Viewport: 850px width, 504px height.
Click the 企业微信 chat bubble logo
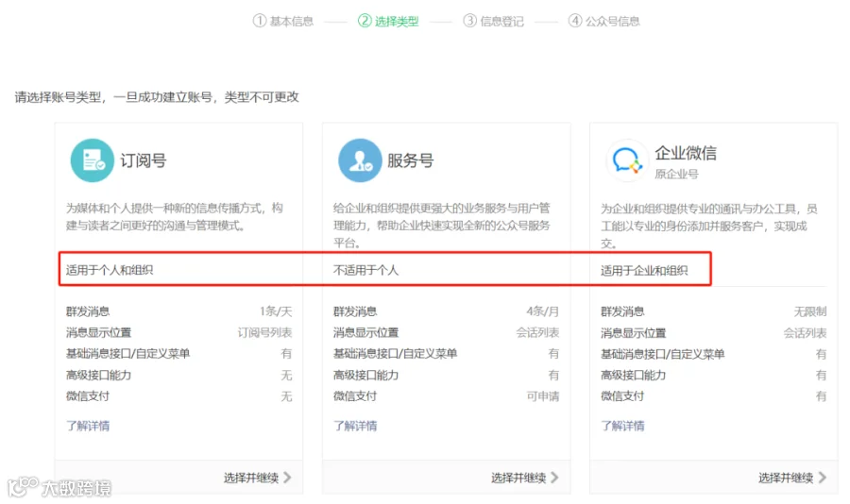pyautogui.click(x=627, y=160)
